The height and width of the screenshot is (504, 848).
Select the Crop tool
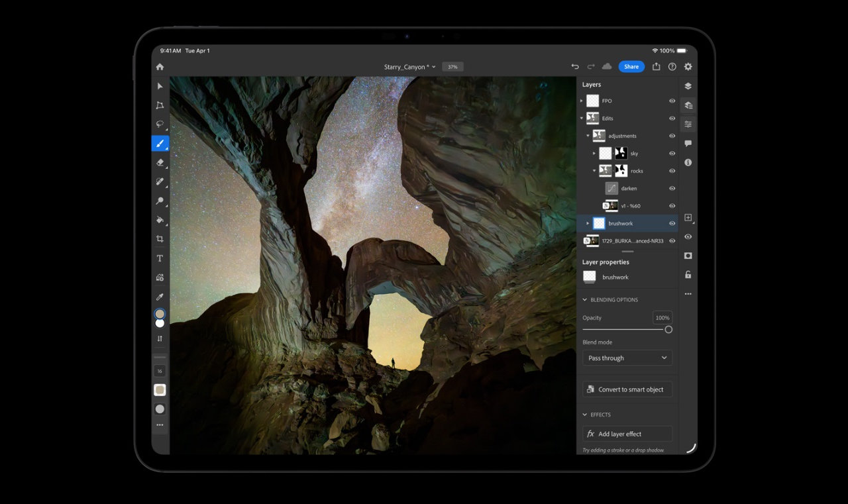[159, 238]
